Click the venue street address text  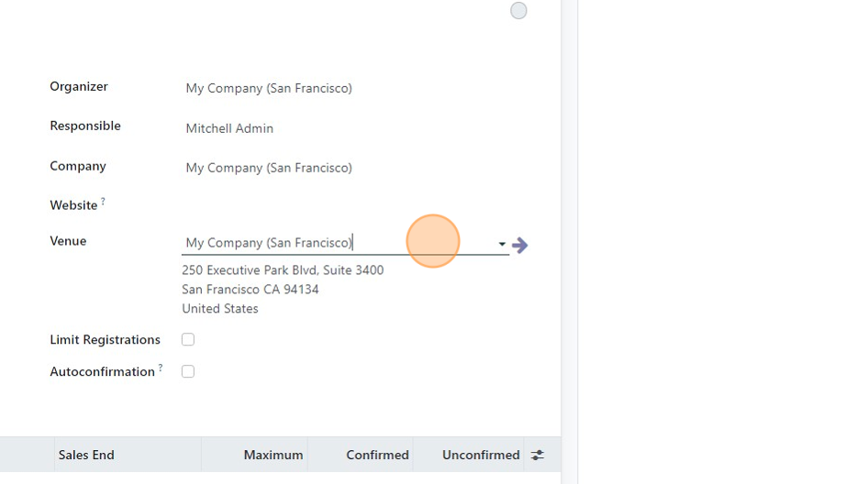(x=283, y=269)
